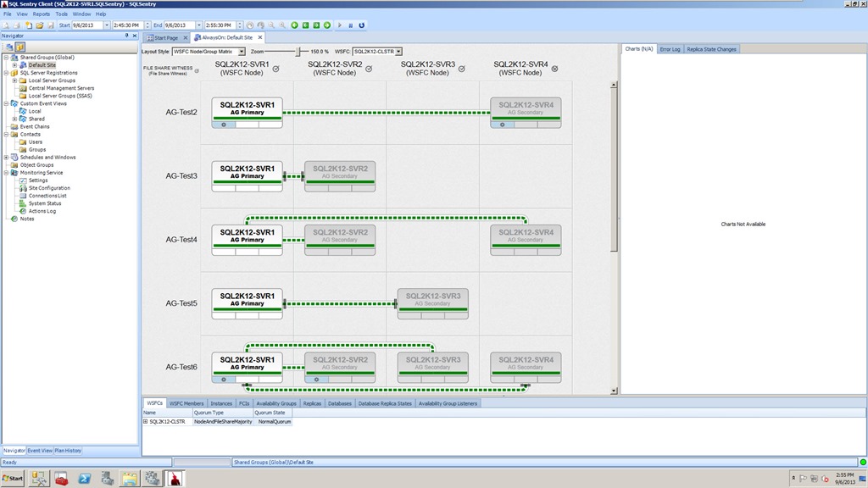Click the Save disk toolbar icon
Screen dimensions: 868x488
[51, 25]
